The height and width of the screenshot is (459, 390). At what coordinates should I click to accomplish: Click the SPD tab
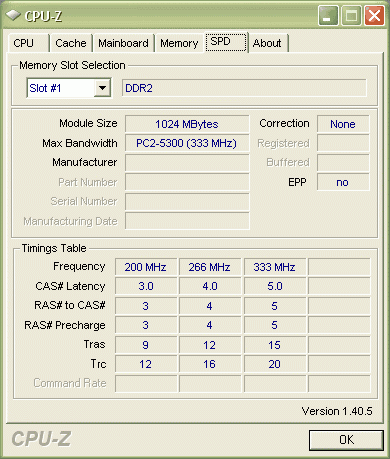click(226, 42)
